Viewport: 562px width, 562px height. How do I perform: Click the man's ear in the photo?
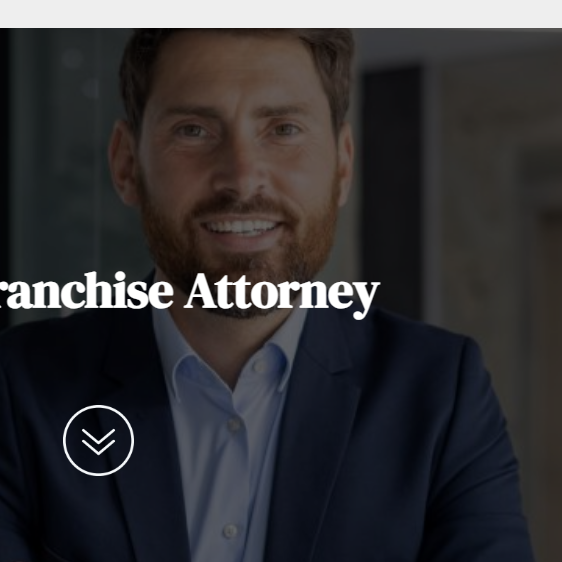click(x=123, y=161)
